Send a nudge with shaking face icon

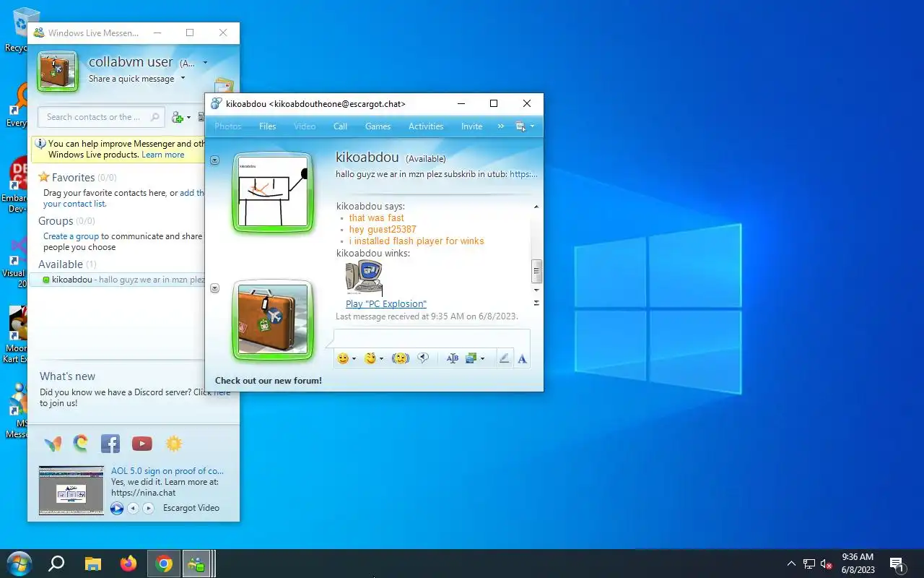pos(401,358)
